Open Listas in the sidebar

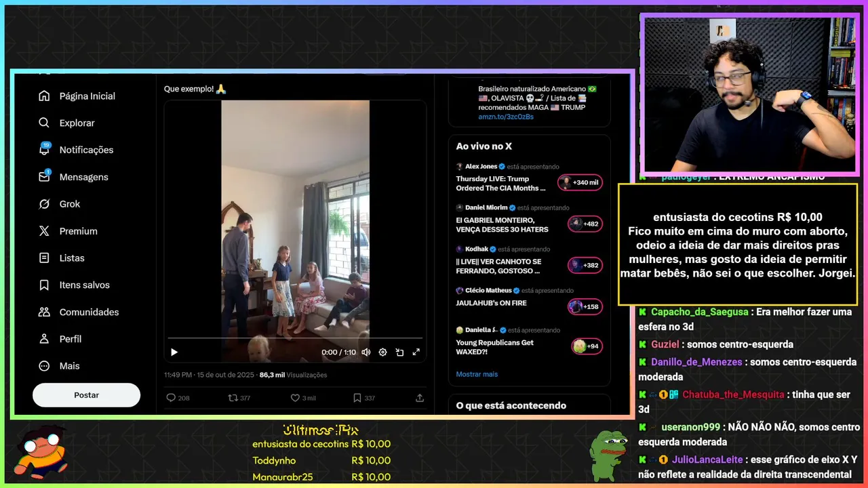(x=62, y=258)
